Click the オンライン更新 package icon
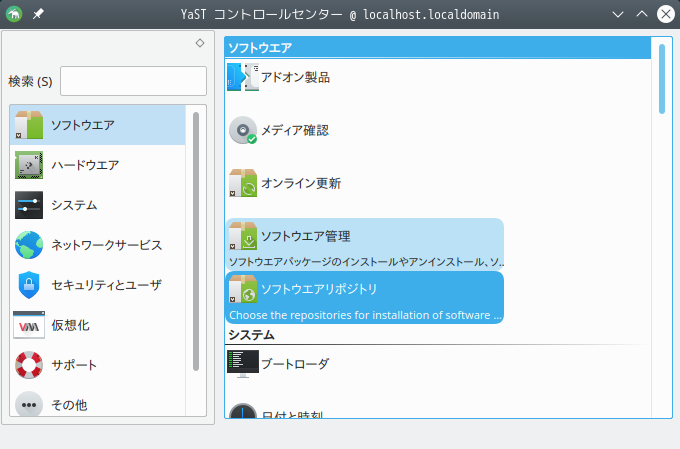Image resolution: width=680 pixels, height=449 pixels. pyautogui.click(x=243, y=183)
